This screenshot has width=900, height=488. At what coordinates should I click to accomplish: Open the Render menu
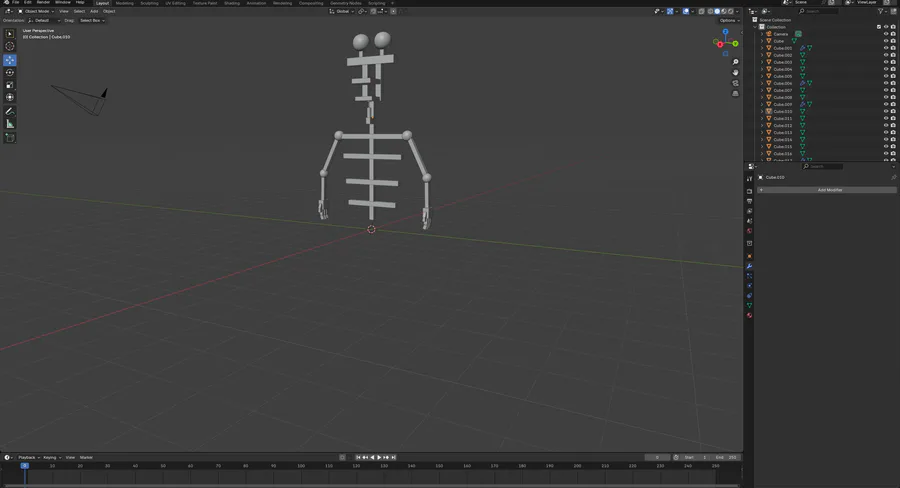tap(43, 2)
